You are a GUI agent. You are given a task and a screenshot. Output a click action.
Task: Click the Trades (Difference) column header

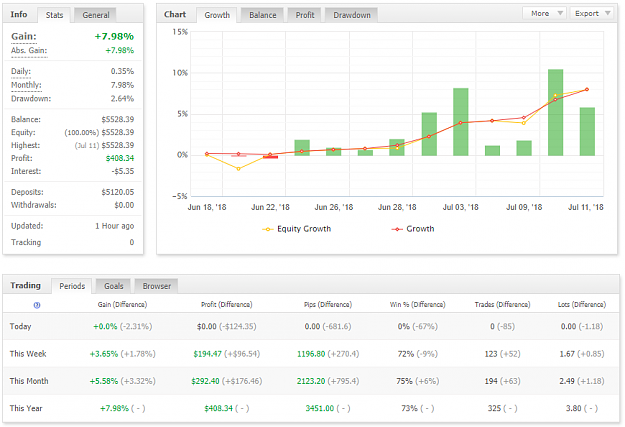pyautogui.click(x=502, y=305)
